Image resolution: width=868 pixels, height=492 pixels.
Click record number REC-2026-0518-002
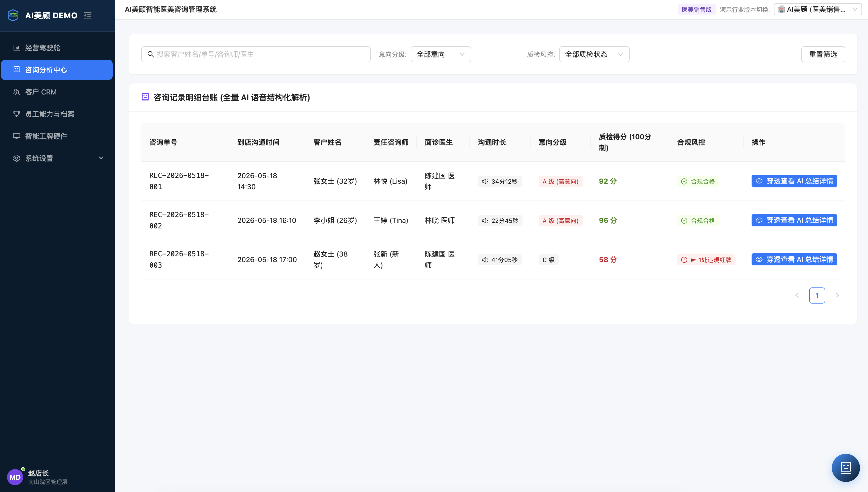point(179,220)
